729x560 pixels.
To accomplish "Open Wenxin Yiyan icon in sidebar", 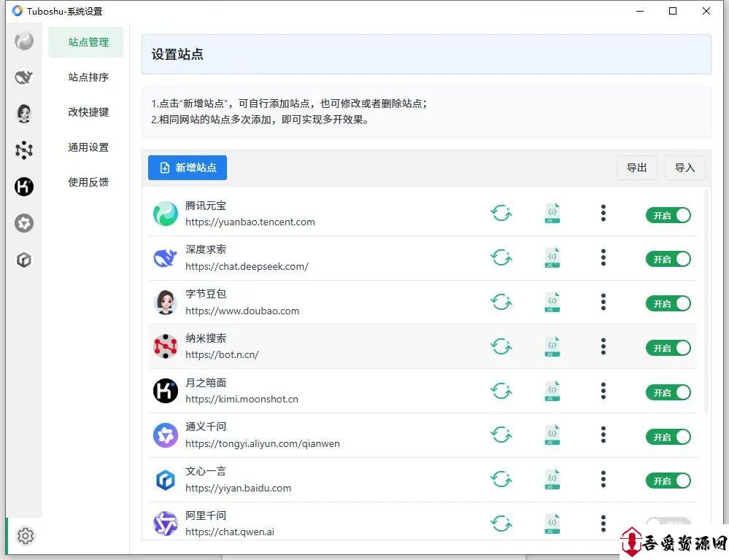I will click(23, 260).
